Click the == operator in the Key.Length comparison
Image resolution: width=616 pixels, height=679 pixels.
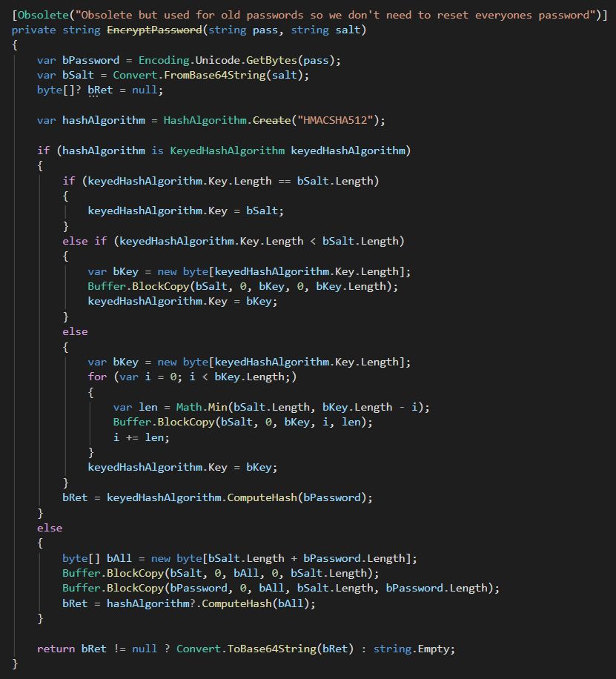click(284, 181)
